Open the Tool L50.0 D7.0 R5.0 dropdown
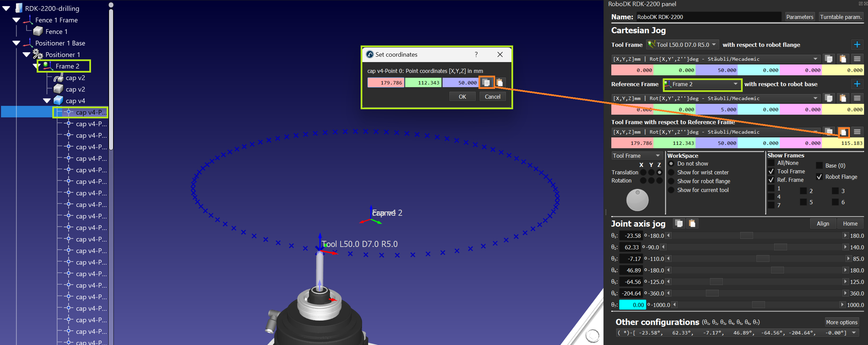This screenshot has width=868, height=345. click(683, 44)
